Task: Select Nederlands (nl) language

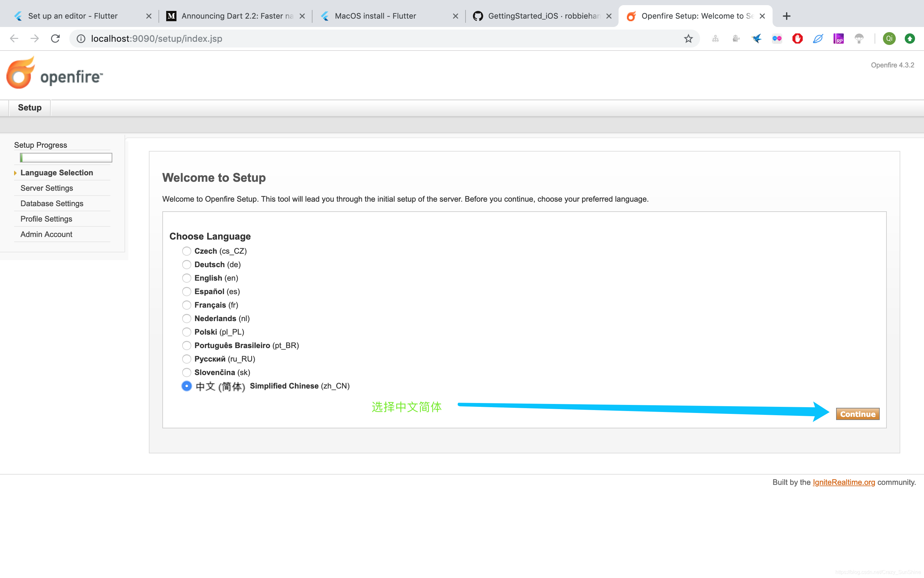Action: pos(186,319)
